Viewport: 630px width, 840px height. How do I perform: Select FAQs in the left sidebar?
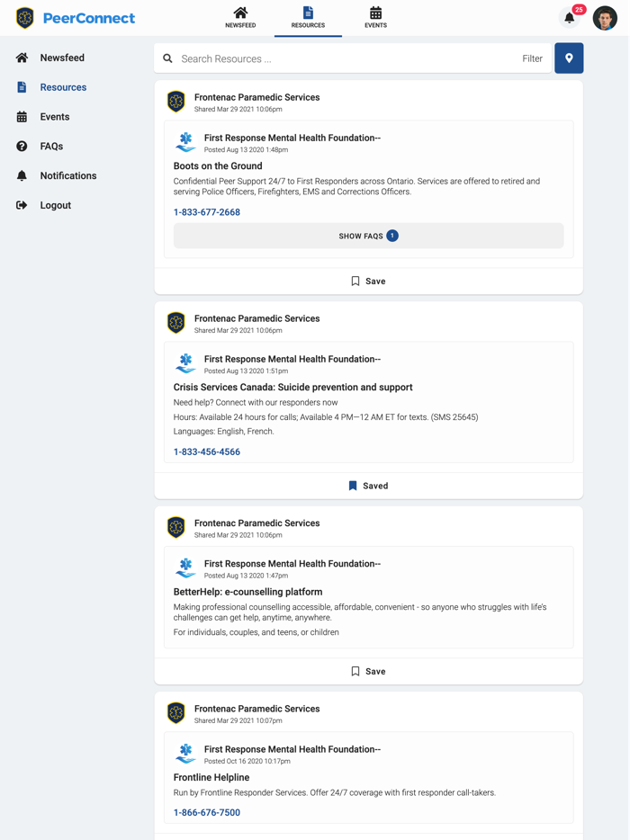tap(51, 146)
